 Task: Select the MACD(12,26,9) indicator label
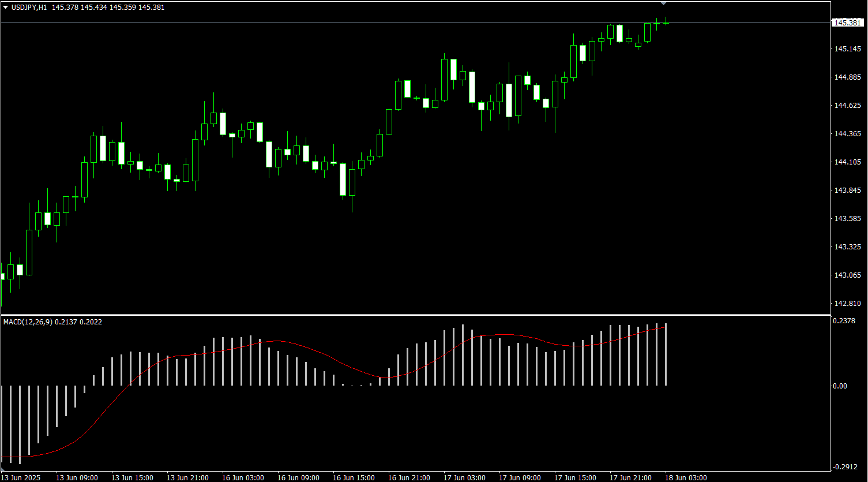pos(28,322)
